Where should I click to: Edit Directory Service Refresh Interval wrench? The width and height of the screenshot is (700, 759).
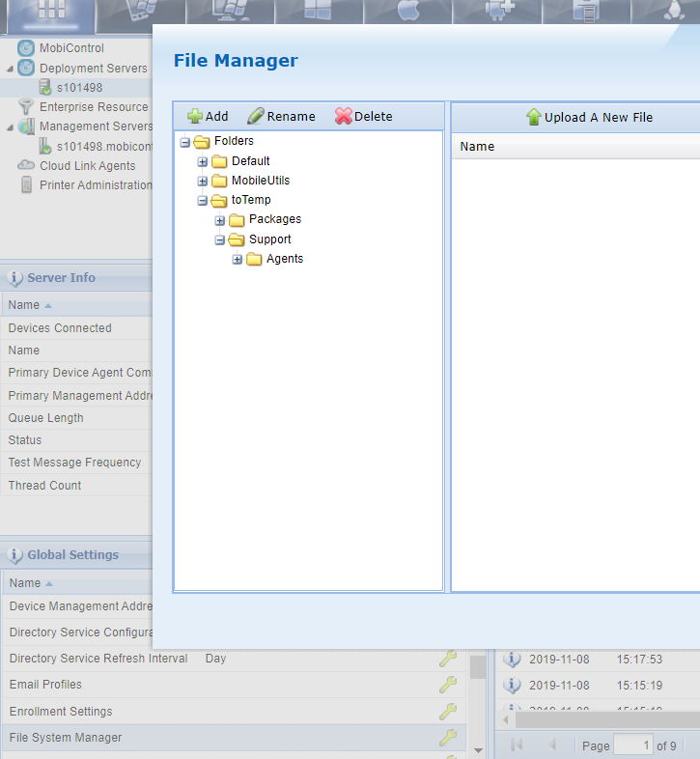pyautogui.click(x=448, y=659)
